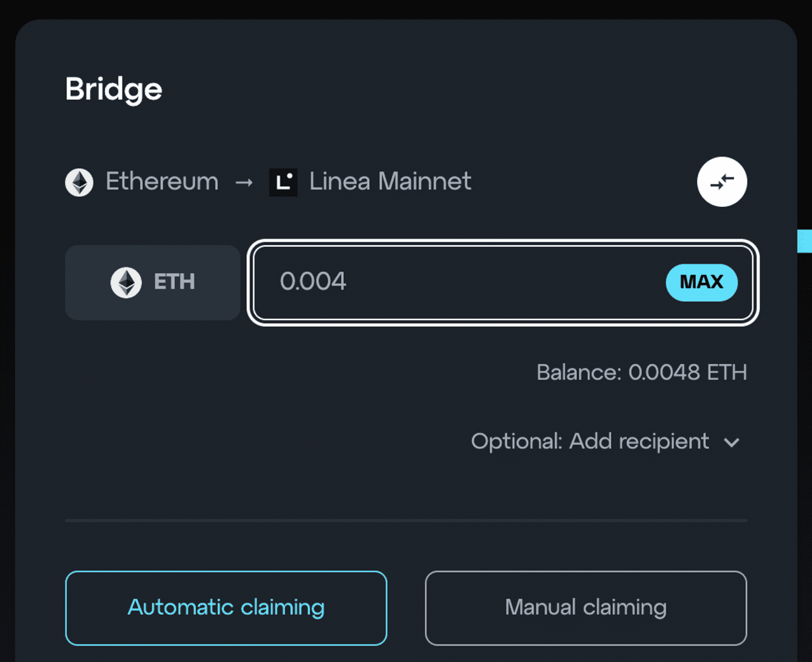Click the arrow between Ethereum and Linea
This screenshot has height=662, width=812.
[244, 183]
